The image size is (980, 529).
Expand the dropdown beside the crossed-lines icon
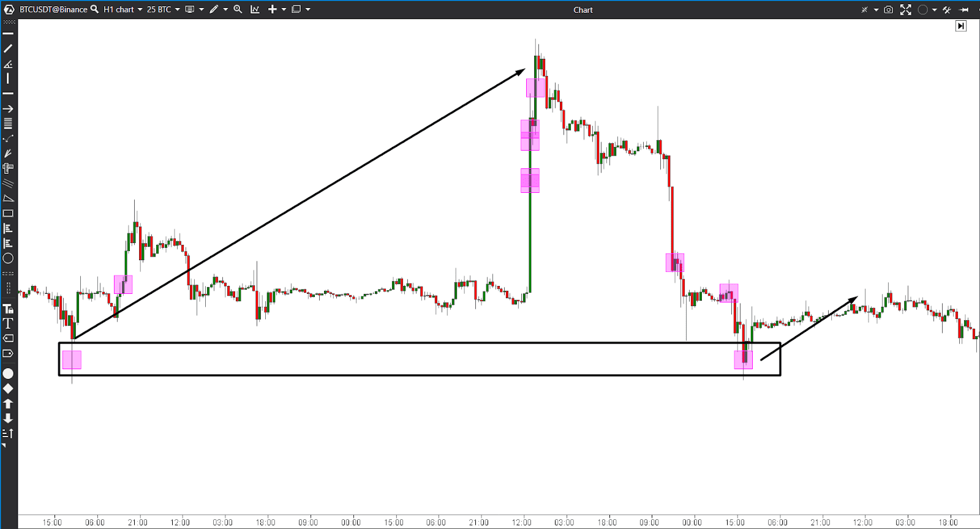tap(876, 10)
